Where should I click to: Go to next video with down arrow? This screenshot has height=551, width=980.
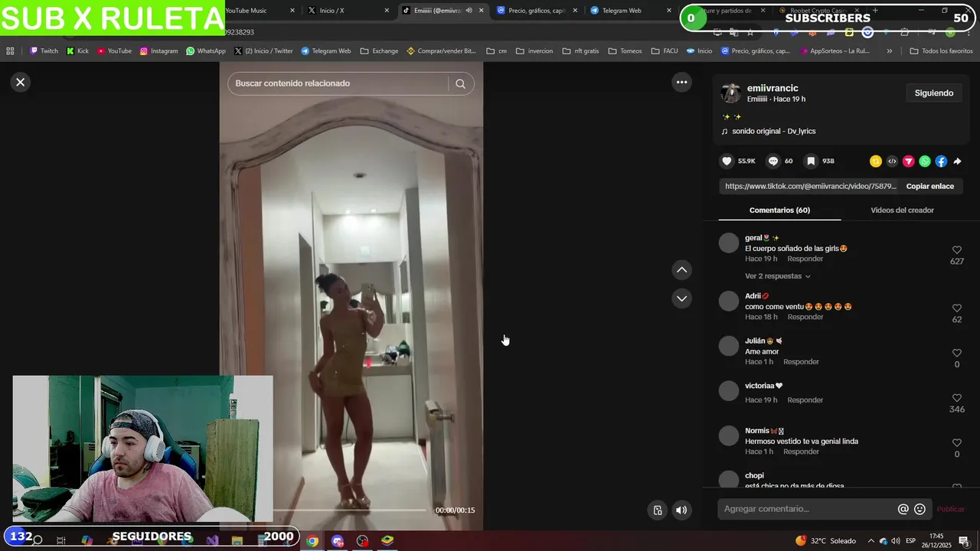point(681,298)
